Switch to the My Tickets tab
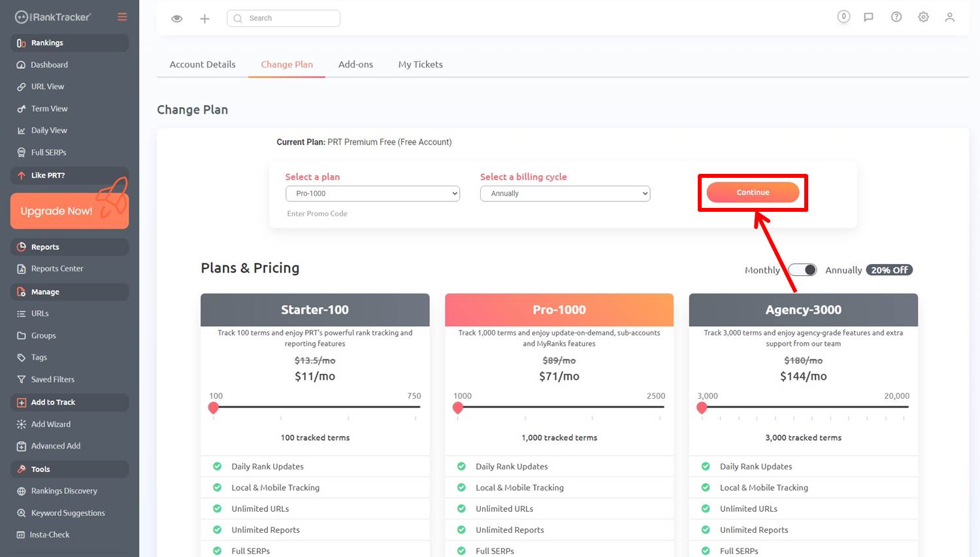 421,64
